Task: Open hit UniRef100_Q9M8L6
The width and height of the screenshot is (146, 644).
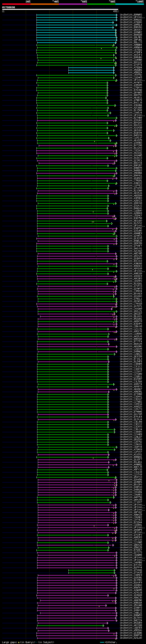Action: tap(131, 25)
